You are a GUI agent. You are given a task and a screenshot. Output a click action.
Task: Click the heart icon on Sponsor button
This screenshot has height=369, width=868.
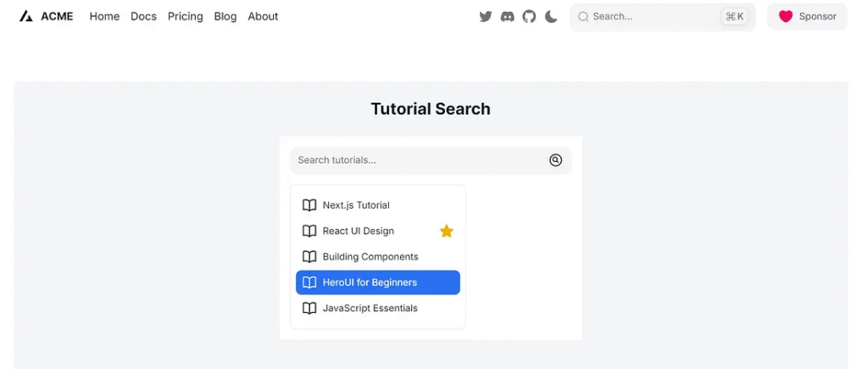785,16
